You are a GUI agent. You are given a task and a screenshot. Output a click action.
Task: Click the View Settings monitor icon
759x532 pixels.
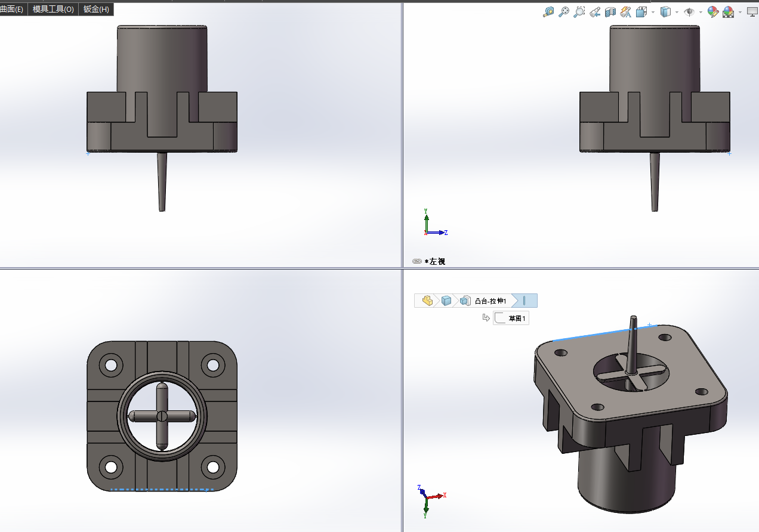tap(752, 12)
